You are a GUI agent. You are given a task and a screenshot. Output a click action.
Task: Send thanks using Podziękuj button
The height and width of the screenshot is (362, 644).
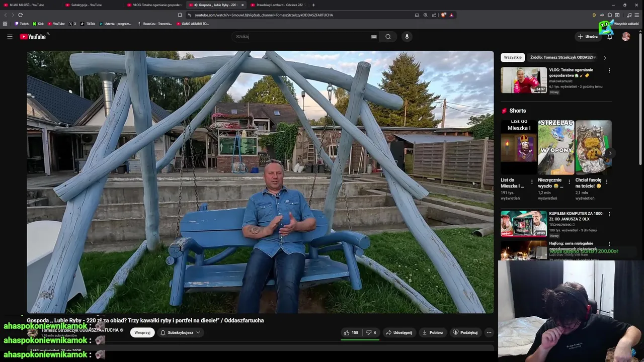click(465, 332)
